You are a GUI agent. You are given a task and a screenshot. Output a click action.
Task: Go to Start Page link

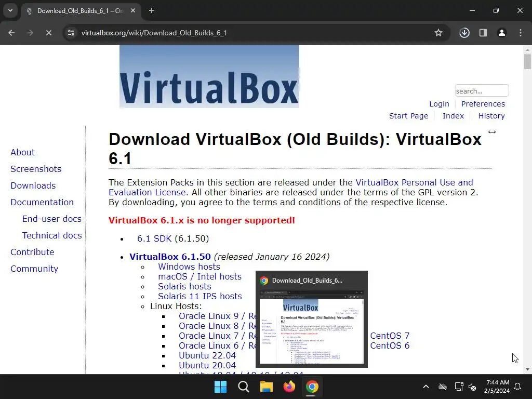[408, 116]
